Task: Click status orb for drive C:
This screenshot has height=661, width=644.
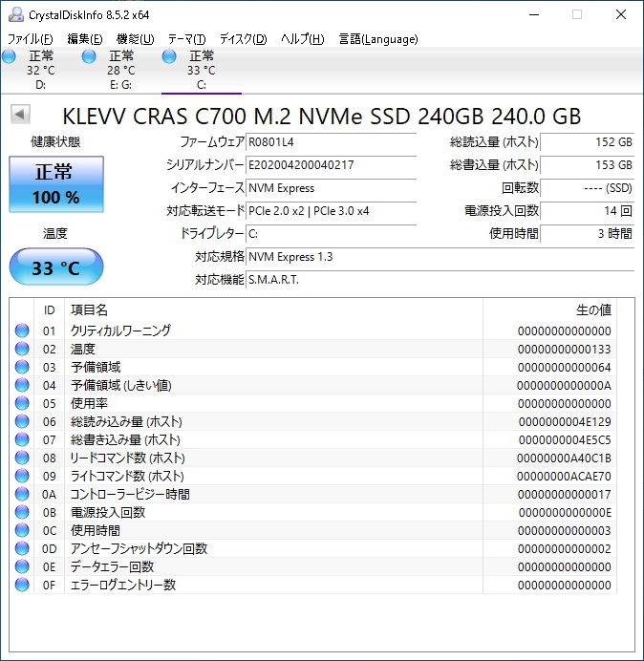Action: coord(169,56)
